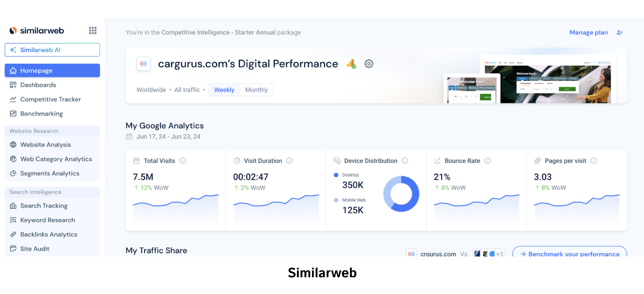
Task: Click the Keyword Research magnifier icon
Action: click(13, 220)
